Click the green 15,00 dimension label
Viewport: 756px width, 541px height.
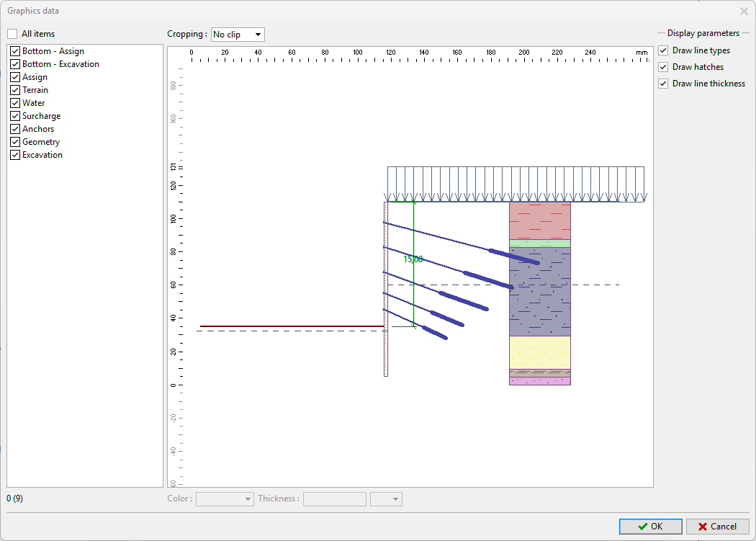pos(413,259)
